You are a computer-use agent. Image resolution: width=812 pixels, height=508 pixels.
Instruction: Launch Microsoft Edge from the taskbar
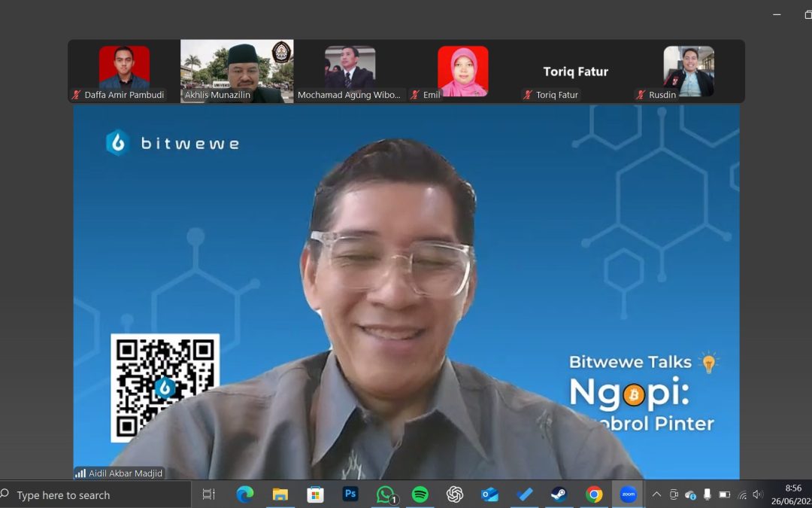[x=245, y=494]
